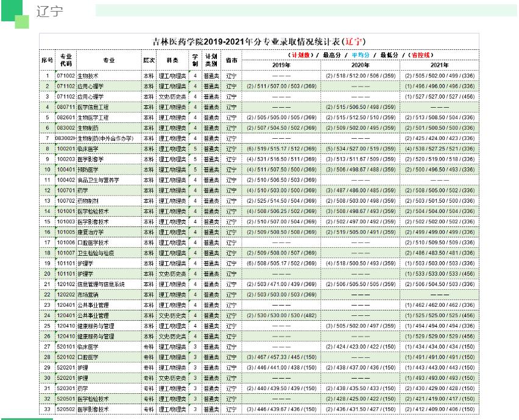
Task: Click code cell 520102 for 口腔医学
Action: point(66,357)
